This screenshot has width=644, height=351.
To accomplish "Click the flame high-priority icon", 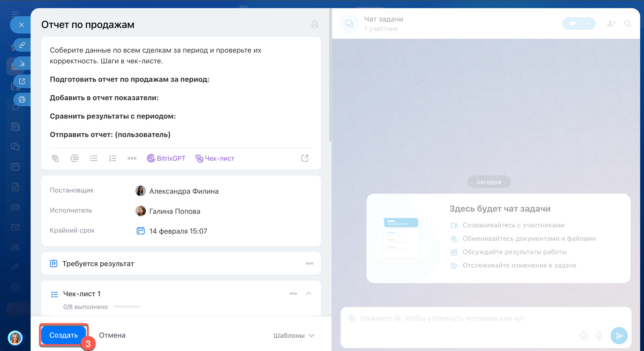I will (315, 24).
